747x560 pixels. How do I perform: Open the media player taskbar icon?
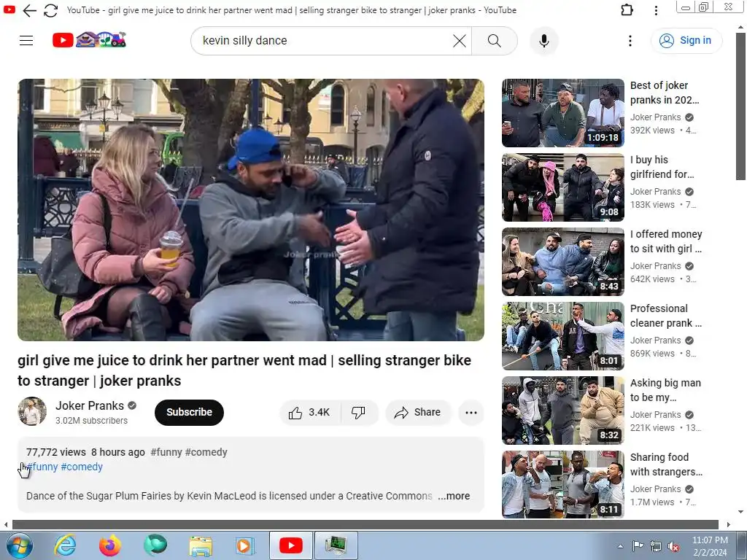coord(245,545)
